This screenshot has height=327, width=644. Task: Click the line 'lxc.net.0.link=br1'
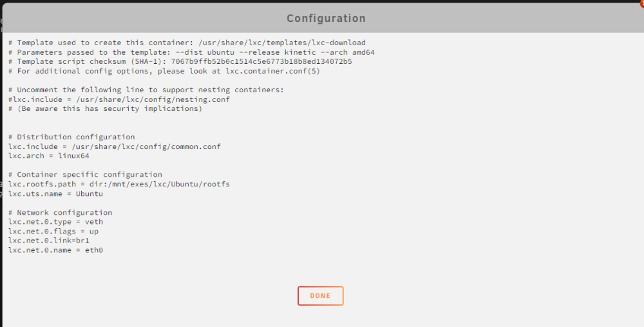49,241
